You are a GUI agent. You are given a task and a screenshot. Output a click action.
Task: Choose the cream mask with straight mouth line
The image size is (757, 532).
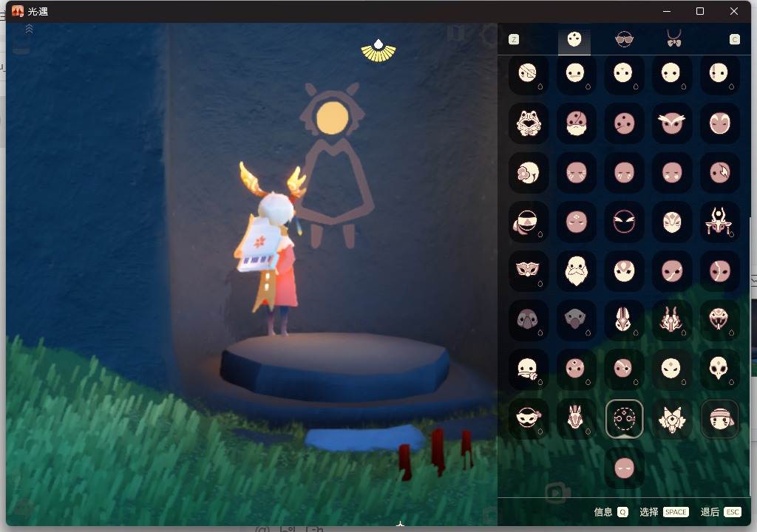[575, 74]
